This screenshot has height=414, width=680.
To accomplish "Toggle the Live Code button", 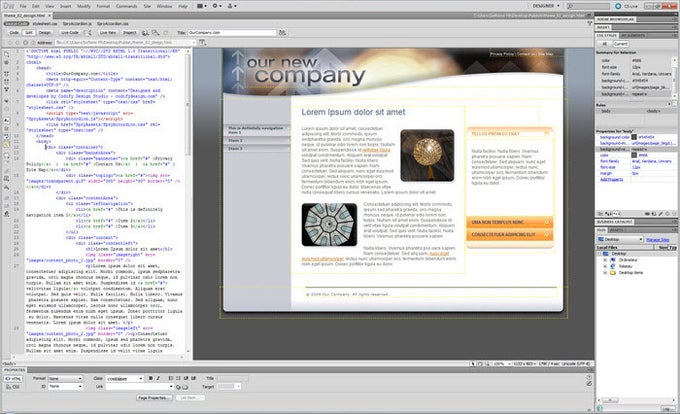I will click(69, 33).
